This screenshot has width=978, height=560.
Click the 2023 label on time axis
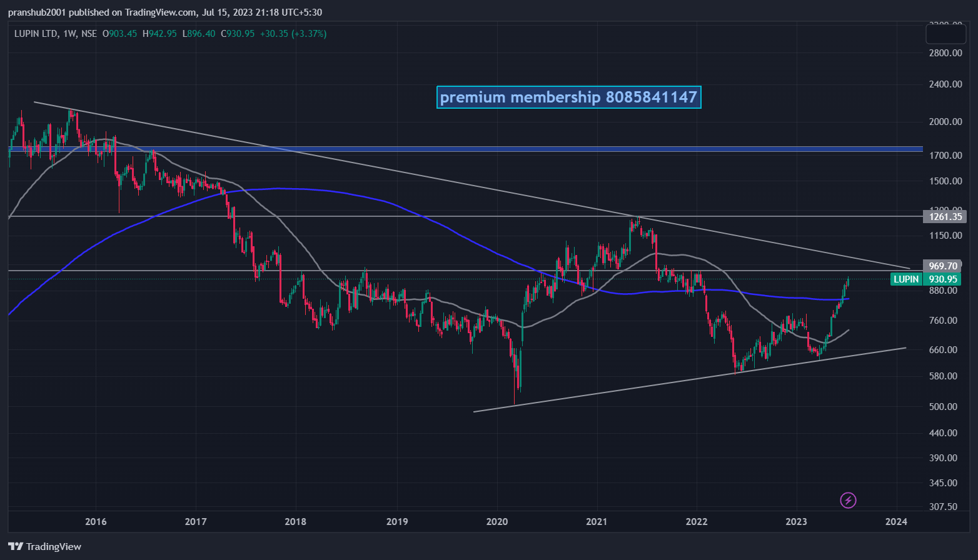tap(797, 522)
